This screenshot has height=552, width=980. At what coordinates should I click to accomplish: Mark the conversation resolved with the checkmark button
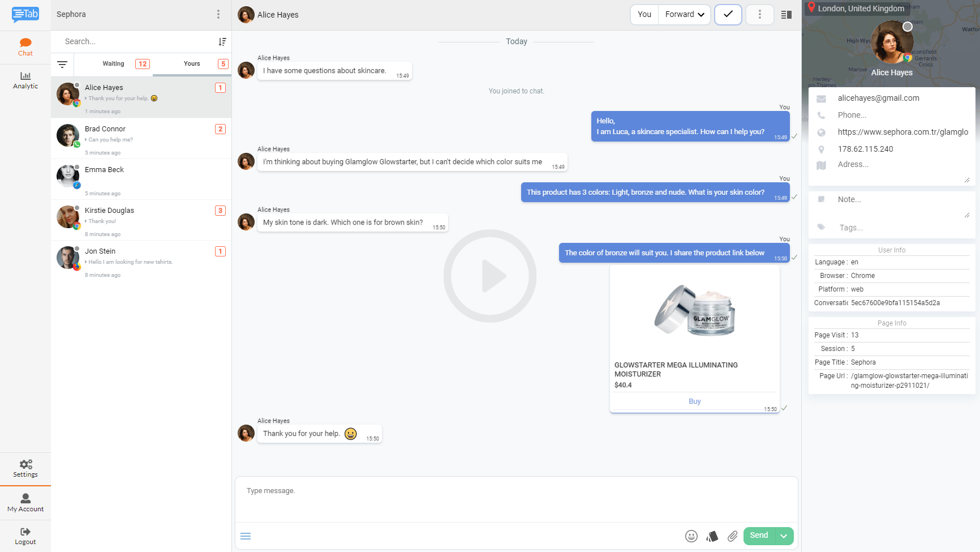[x=728, y=14]
